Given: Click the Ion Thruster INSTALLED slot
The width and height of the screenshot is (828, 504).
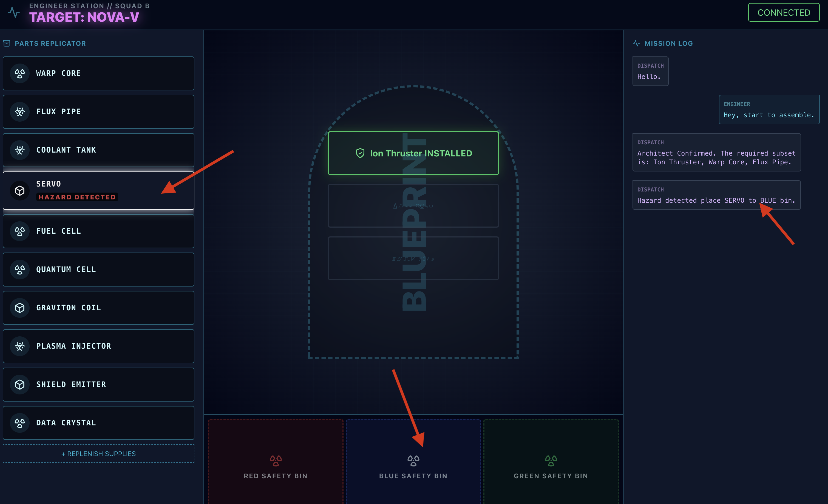Looking at the screenshot, I should (413, 153).
